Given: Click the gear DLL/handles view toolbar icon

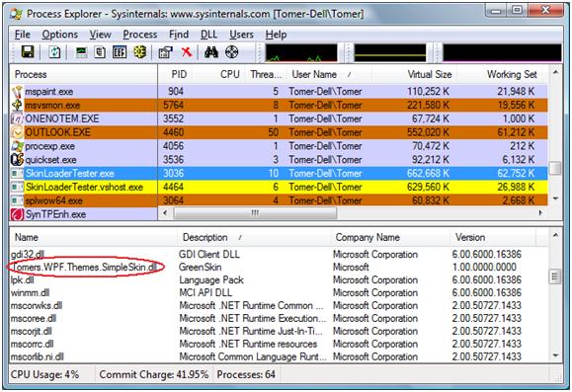Looking at the screenshot, I should click(139, 52).
